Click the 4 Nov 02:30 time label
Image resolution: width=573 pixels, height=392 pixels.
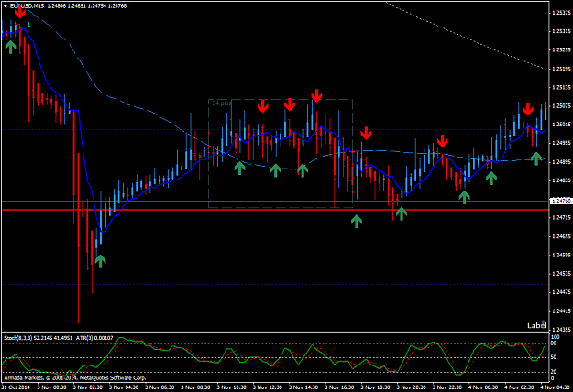coord(519,387)
